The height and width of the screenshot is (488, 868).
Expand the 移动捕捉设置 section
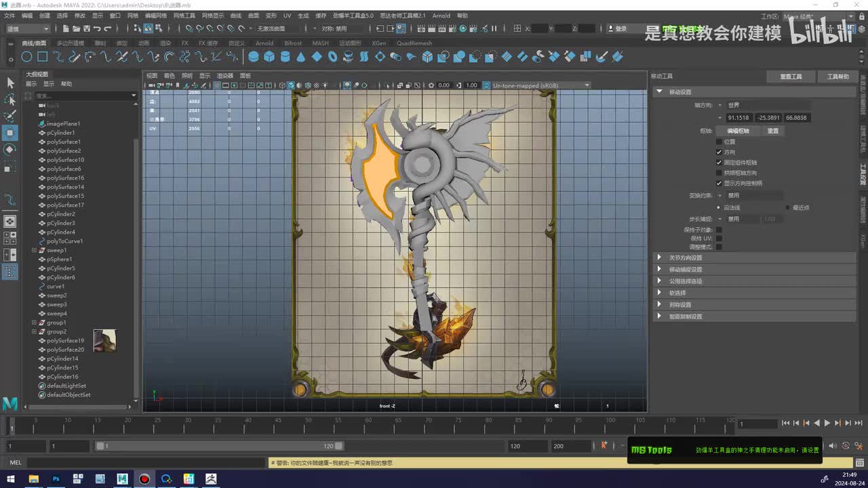(659, 269)
